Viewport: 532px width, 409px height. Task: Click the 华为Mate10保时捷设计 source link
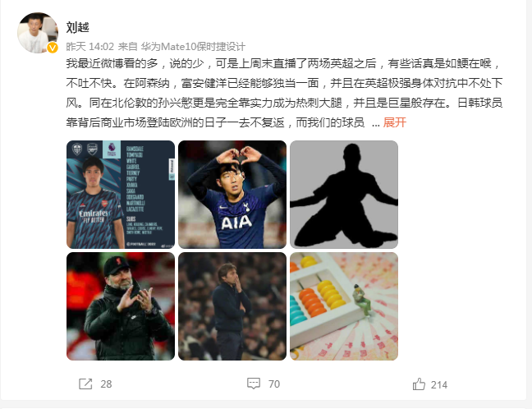point(193,47)
